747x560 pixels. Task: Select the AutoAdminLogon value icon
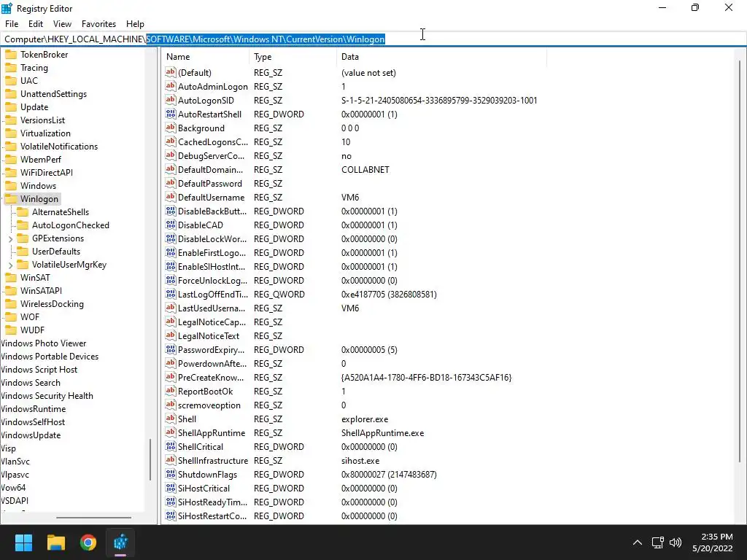(170, 86)
